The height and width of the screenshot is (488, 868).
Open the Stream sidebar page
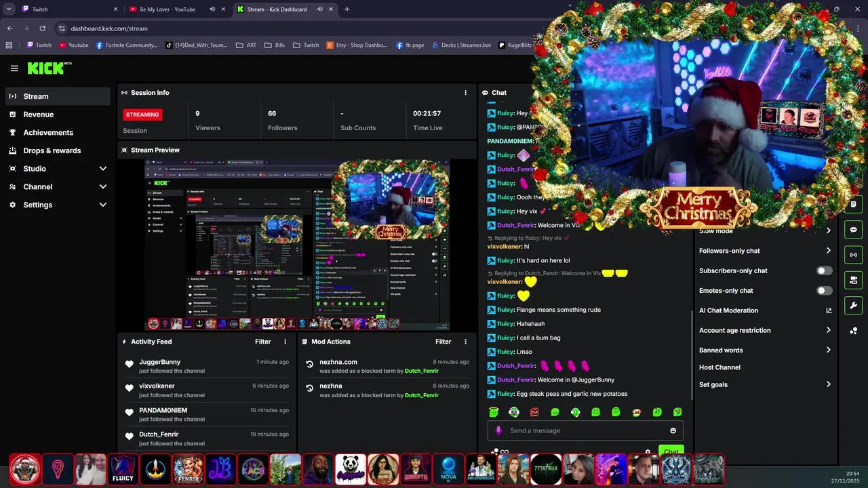coord(58,96)
